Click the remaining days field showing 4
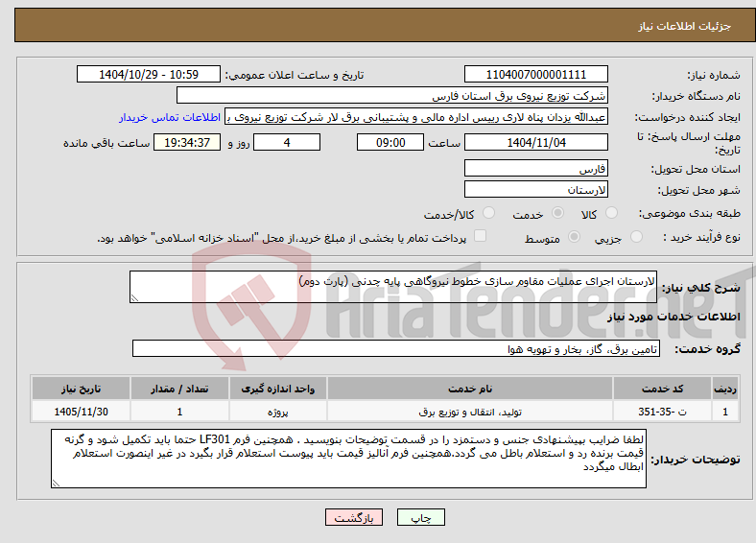The width and height of the screenshot is (756, 543). [287, 142]
